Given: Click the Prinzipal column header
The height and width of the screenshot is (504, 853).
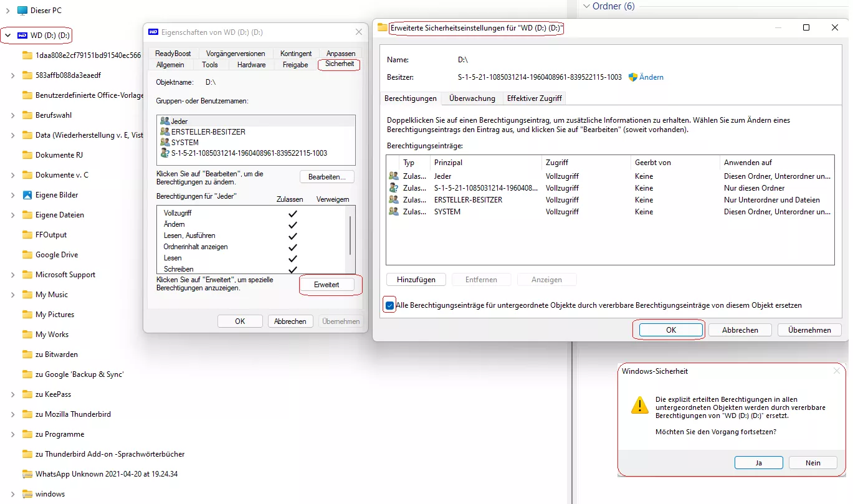Looking at the screenshot, I should pyautogui.click(x=485, y=163).
